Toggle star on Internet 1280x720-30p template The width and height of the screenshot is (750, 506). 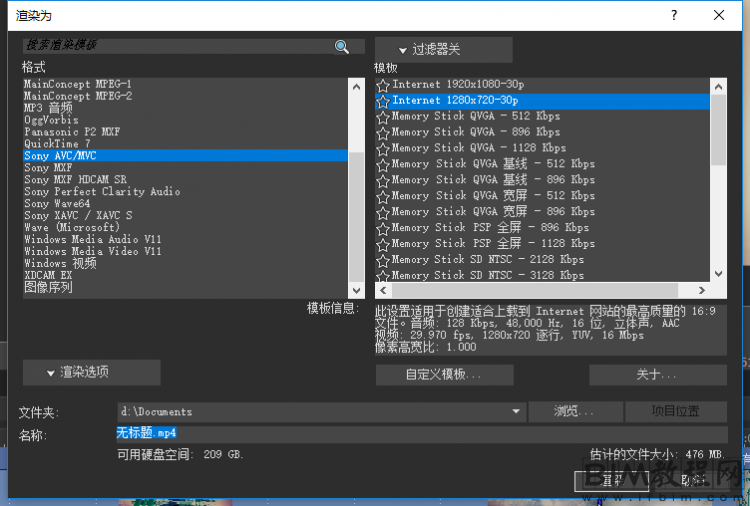[x=383, y=101]
